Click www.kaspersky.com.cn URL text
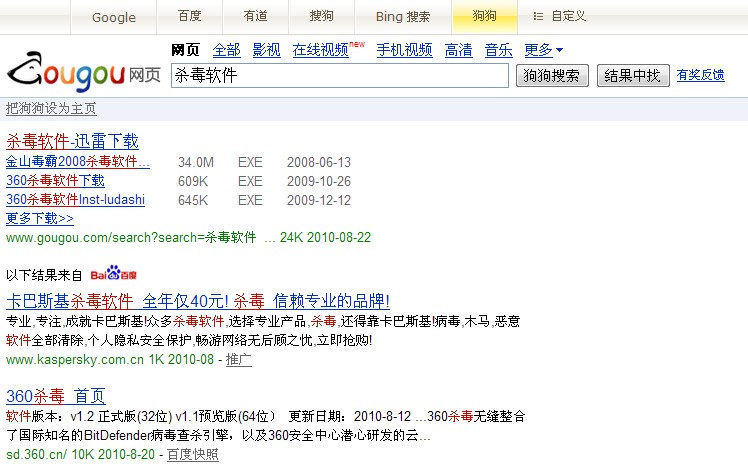Viewport: 748px width, 467px height. 75,359
